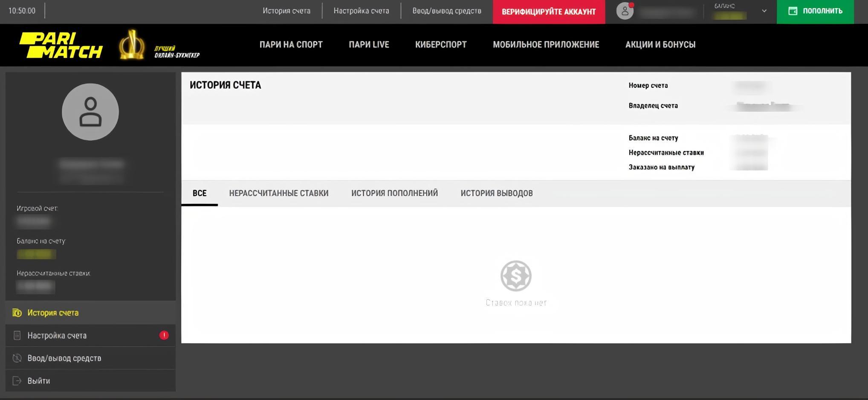Viewport: 868px width, 400px height.
Task: Click the Ставок пока нет message
Action: coord(516,303)
